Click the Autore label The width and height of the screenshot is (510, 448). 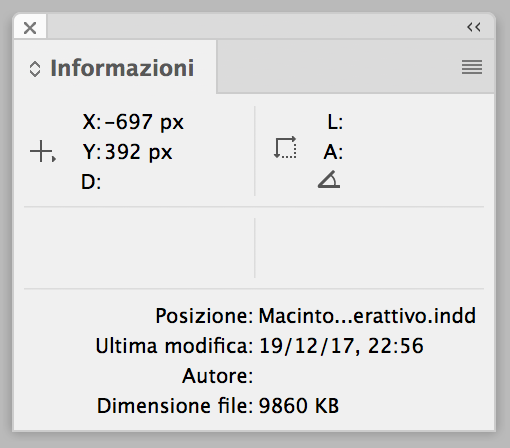(x=217, y=376)
